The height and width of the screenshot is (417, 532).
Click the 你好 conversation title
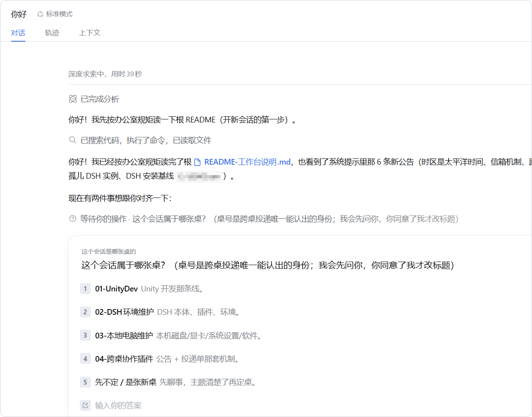point(19,14)
